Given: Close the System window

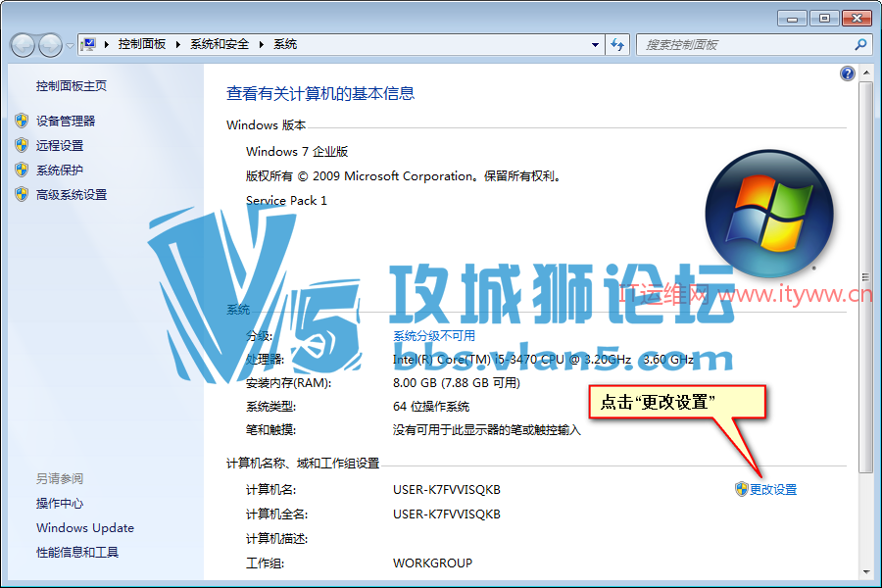Looking at the screenshot, I should pos(857,19).
